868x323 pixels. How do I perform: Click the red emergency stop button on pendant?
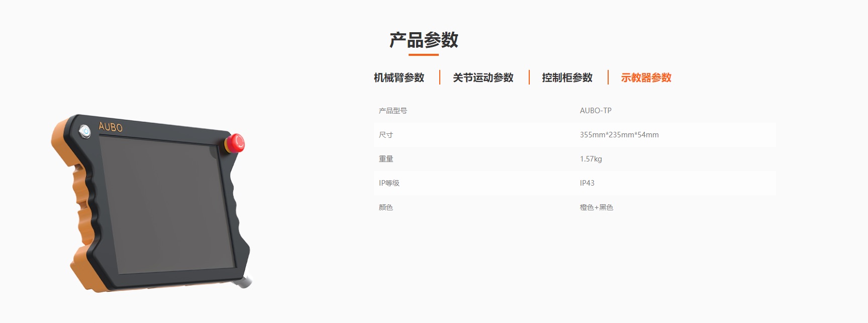pyautogui.click(x=235, y=143)
